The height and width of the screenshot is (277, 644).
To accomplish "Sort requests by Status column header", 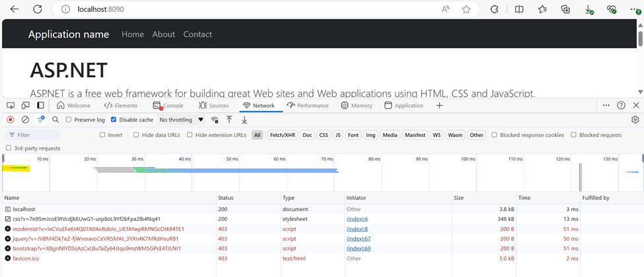I will (248, 198).
